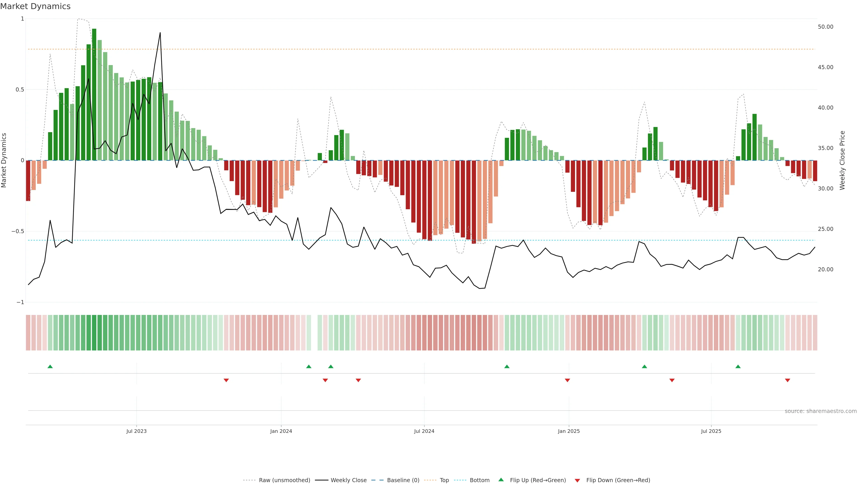The width and height of the screenshot is (868, 488).
Task: Toggle the Bottom legend entry
Action: click(479, 480)
